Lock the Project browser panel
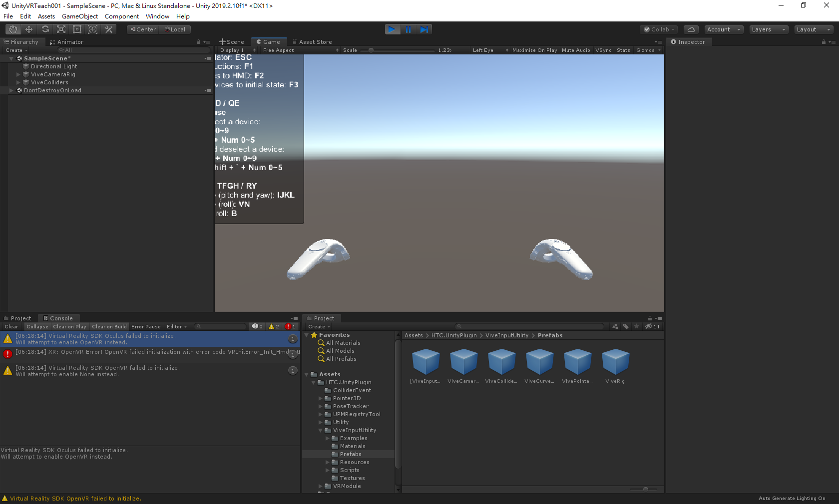Screen dimensions: 839x504 point(650,318)
